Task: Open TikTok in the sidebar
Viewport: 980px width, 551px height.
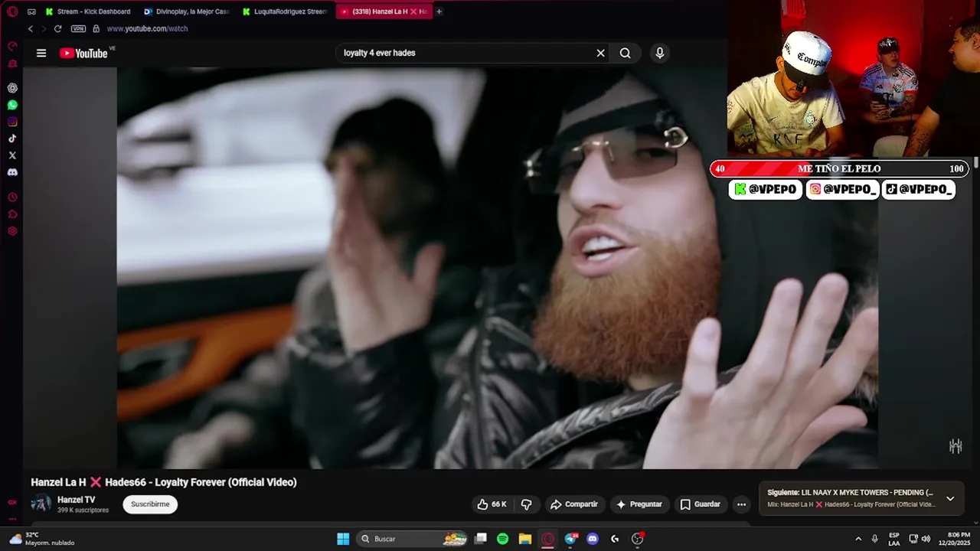Action: coord(12,139)
